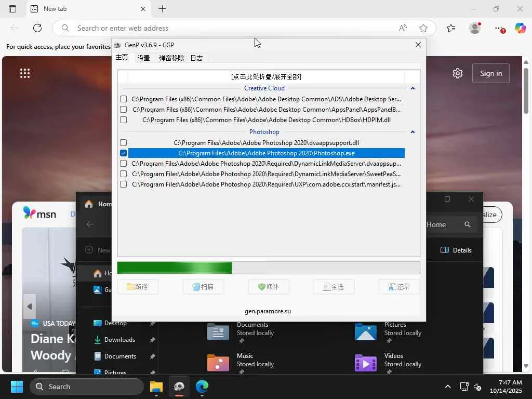Show hidden system tray icons

[x=448, y=387]
